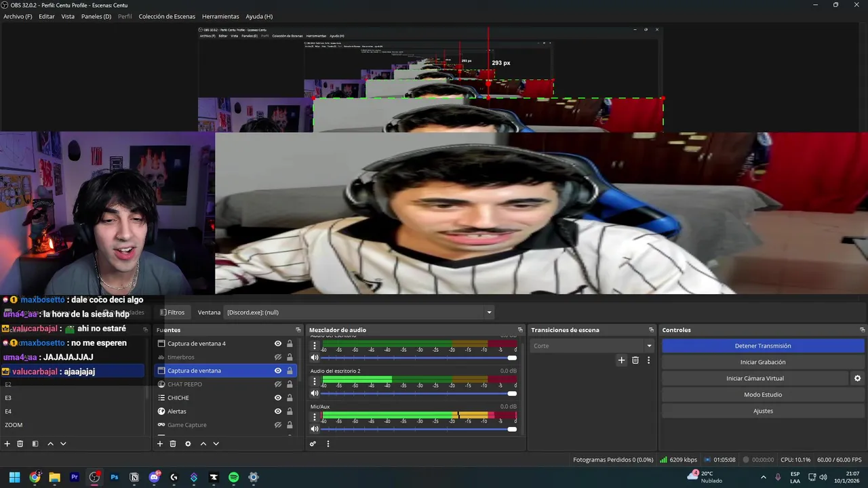The width and height of the screenshot is (868, 488).
Task: Open Photoshop from the taskbar
Action: pos(115,477)
